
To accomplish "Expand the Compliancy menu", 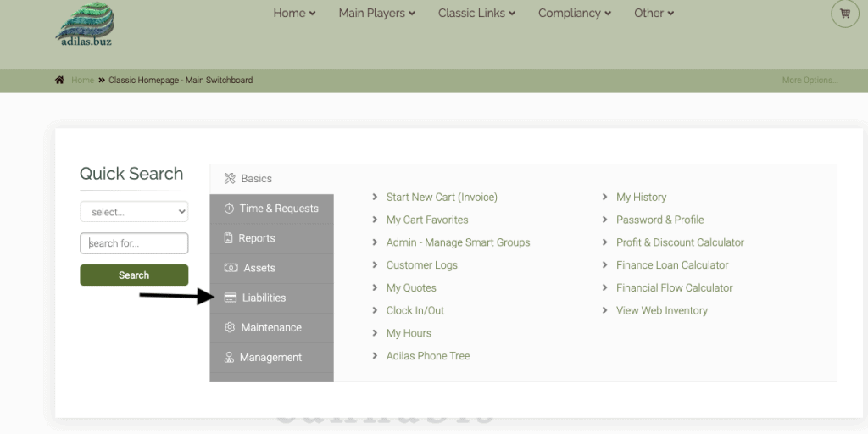I will (575, 13).
